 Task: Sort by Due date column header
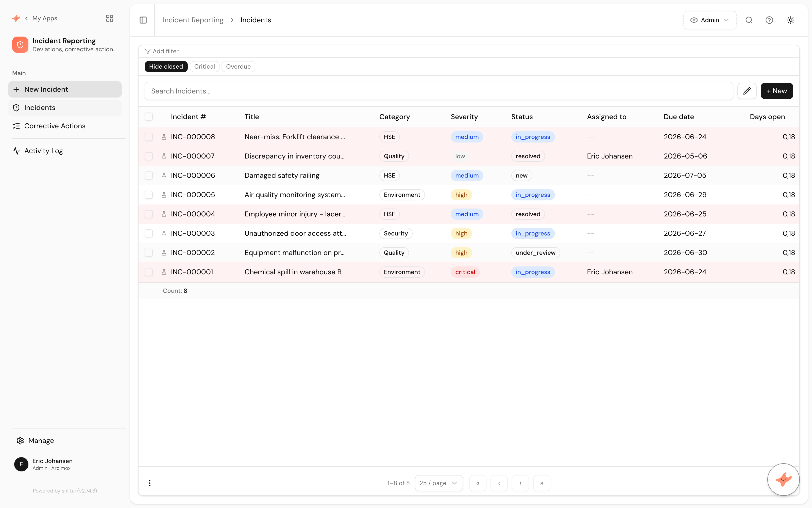679,117
